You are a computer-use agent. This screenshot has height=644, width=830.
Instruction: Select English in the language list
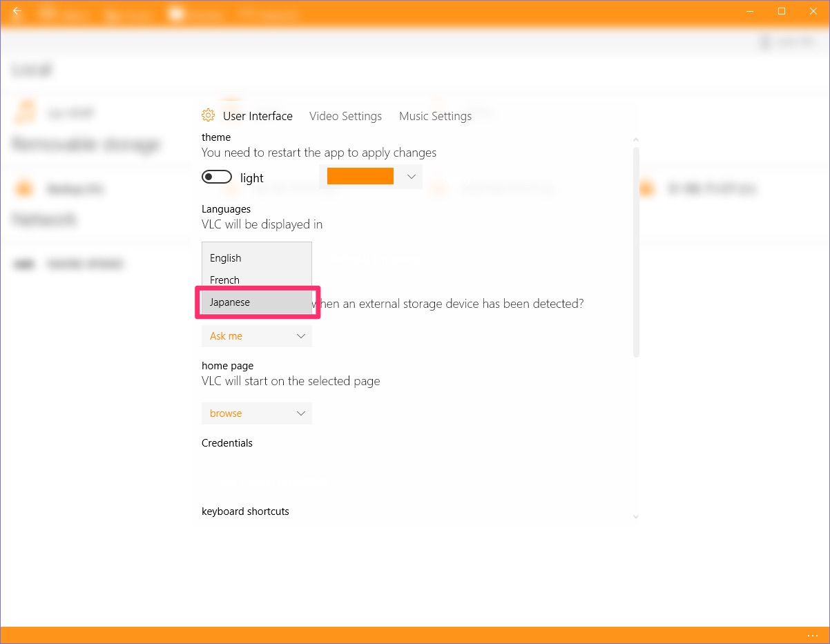257,258
